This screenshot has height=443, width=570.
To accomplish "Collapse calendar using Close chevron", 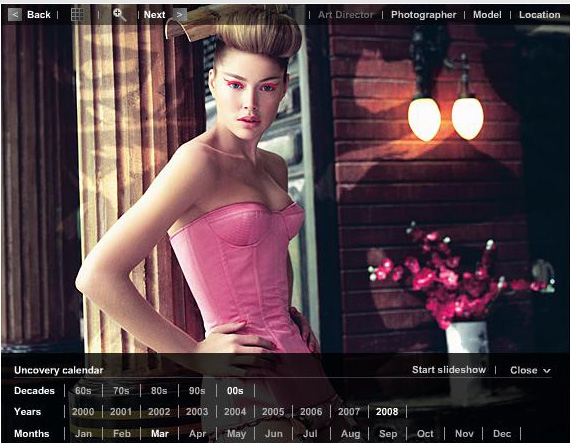I will (x=546, y=371).
